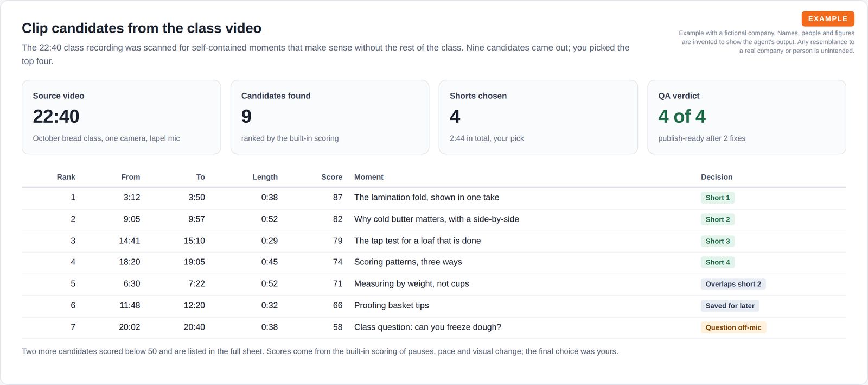
Task: Click the 0:45 length cell
Action: tap(270, 262)
